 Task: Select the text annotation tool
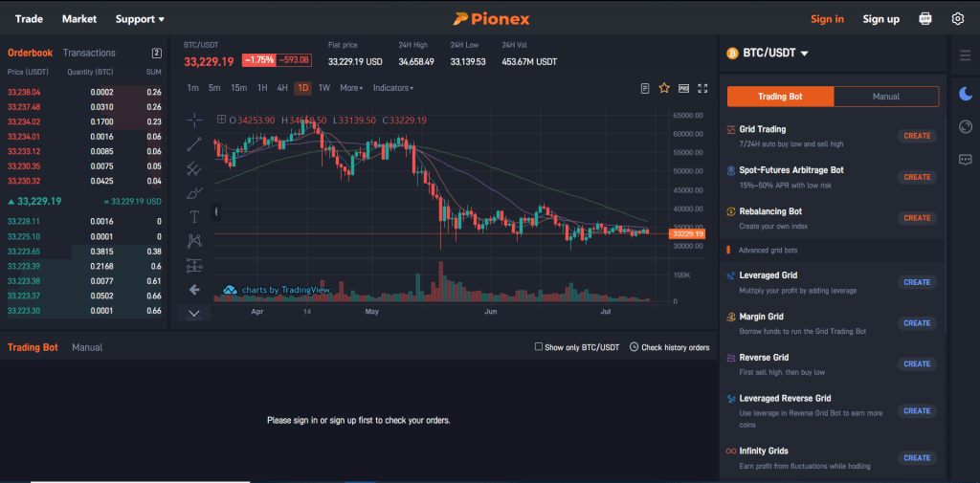coord(194,216)
